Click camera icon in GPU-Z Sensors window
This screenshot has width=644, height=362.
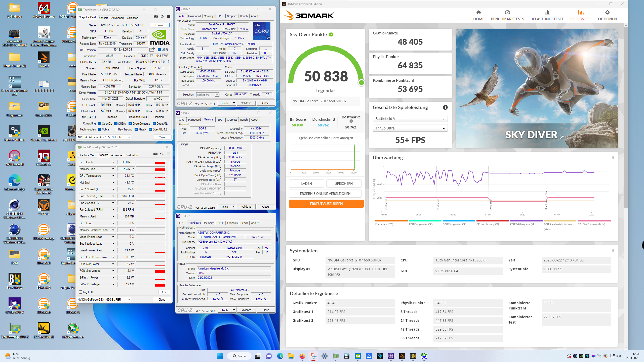coord(155,154)
